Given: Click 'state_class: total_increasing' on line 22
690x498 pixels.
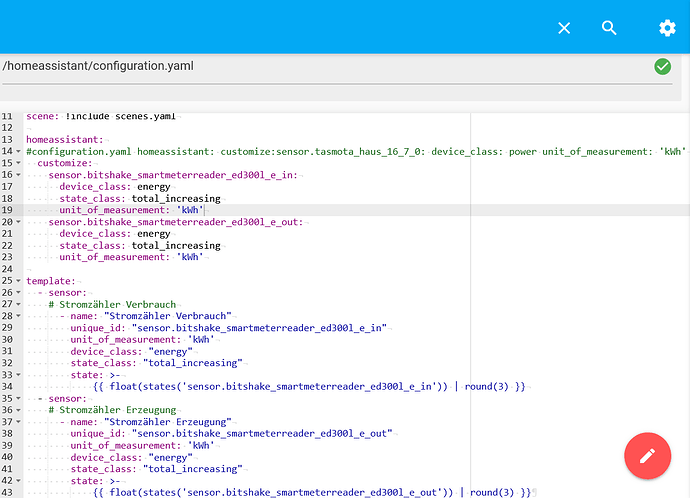Looking at the screenshot, I should 140,245.
